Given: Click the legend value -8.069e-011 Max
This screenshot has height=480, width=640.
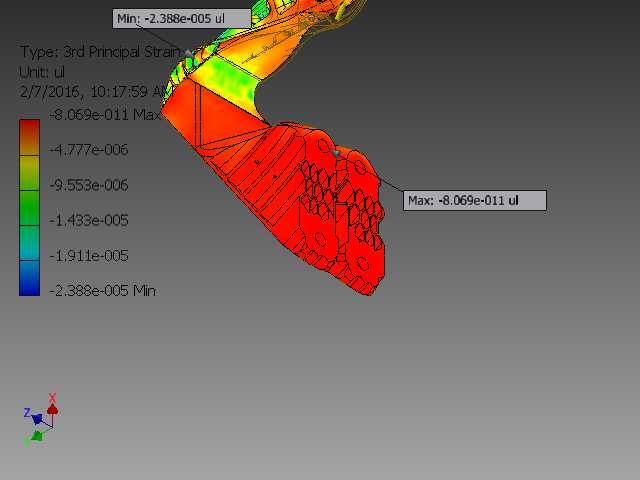Looking at the screenshot, I should coord(105,115).
